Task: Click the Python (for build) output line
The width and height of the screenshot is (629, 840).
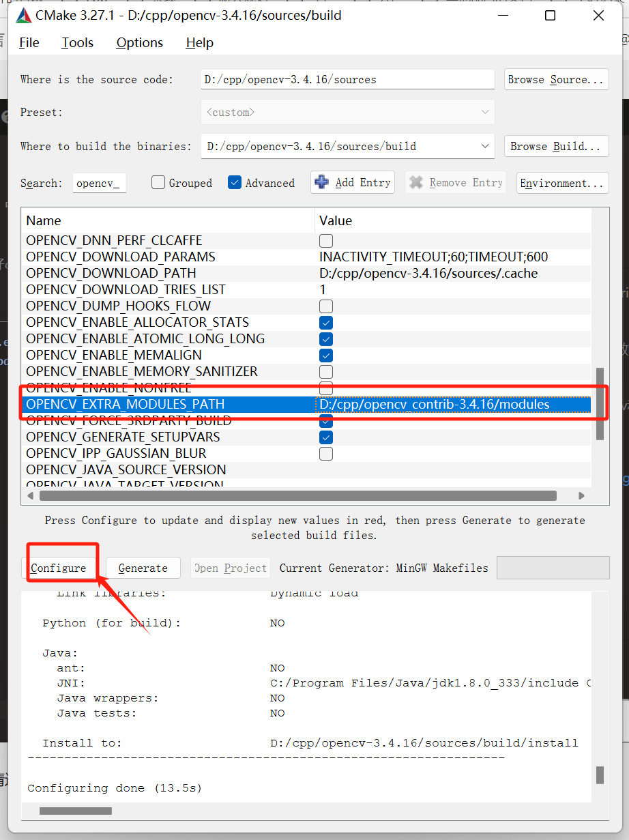Action: point(164,623)
